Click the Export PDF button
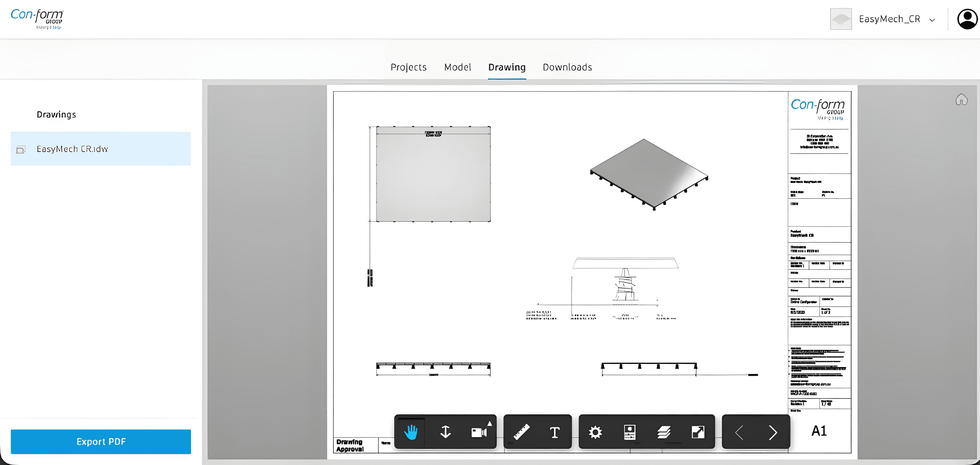 tap(101, 442)
